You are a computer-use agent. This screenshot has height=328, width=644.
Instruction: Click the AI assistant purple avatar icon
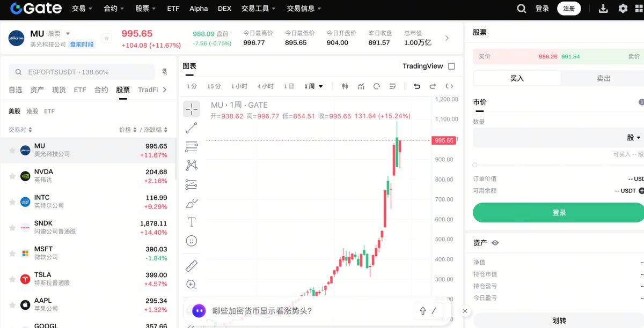click(199, 310)
